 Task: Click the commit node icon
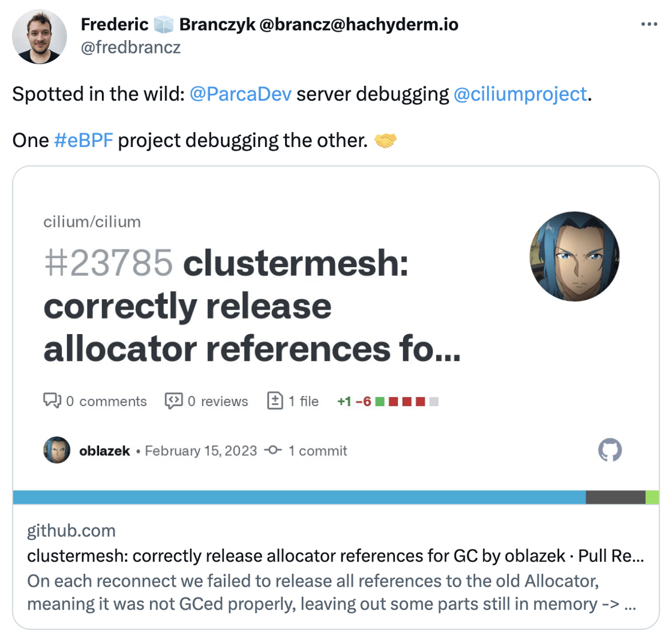pyautogui.click(x=273, y=450)
